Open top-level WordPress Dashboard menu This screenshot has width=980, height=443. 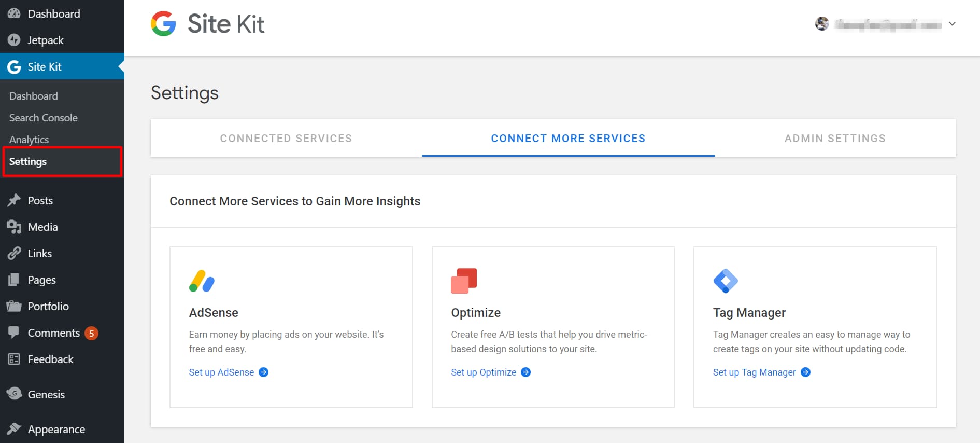[x=62, y=13]
